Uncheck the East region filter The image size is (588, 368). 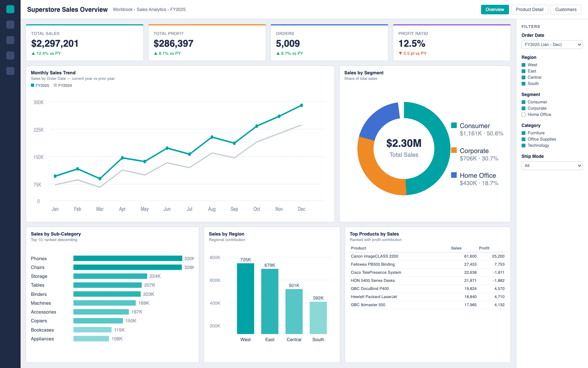pos(524,71)
